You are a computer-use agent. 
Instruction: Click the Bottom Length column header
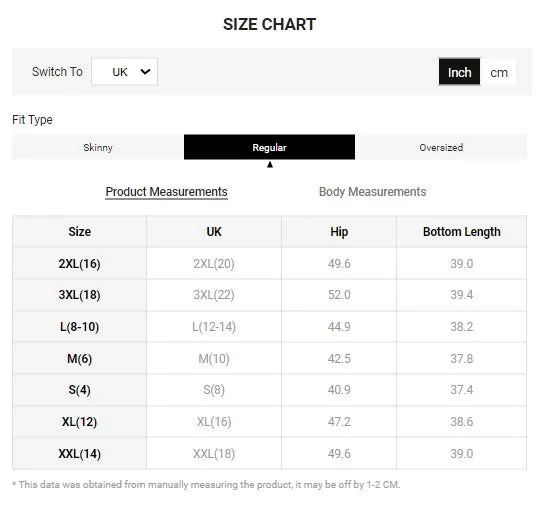(x=461, y=232)
